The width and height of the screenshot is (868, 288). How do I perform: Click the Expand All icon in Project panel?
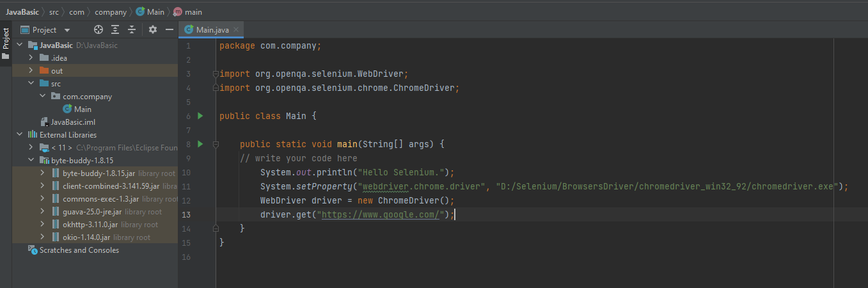click(x=115, y=29)
